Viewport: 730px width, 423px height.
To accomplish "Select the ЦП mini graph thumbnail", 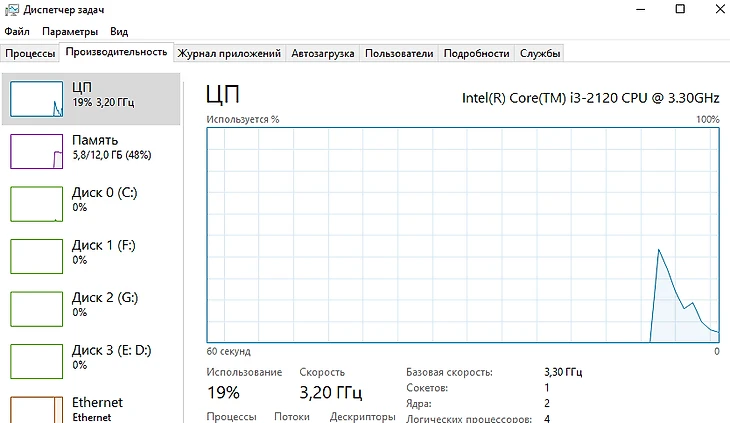I will pyautogui.click(x=37, y=98).
